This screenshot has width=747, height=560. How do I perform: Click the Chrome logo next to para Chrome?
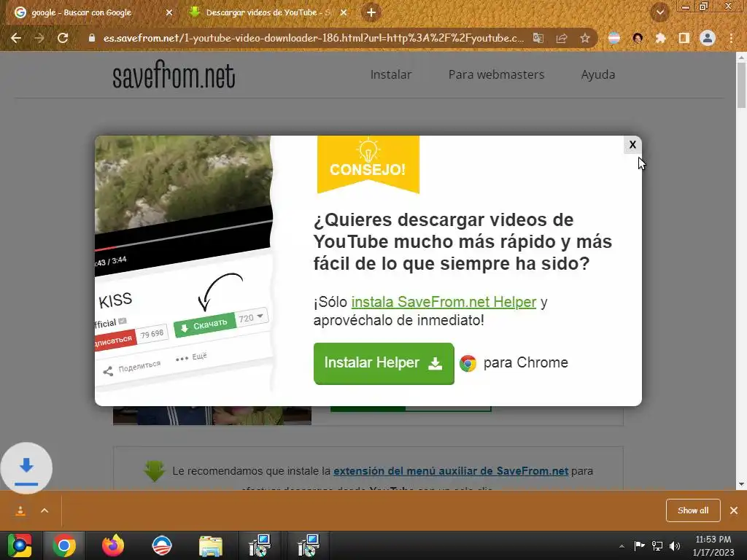pyautogui.click(x=468, y=363)
